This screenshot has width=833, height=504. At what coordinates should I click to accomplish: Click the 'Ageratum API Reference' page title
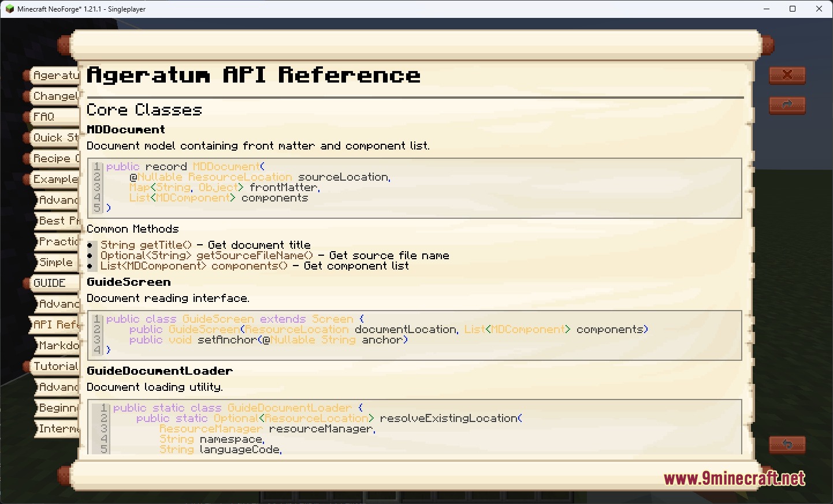[254, 75]
